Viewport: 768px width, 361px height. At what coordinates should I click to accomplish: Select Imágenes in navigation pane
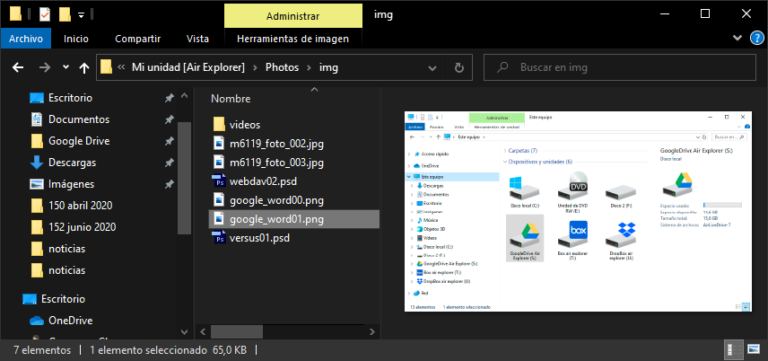[x=71, y=184]
